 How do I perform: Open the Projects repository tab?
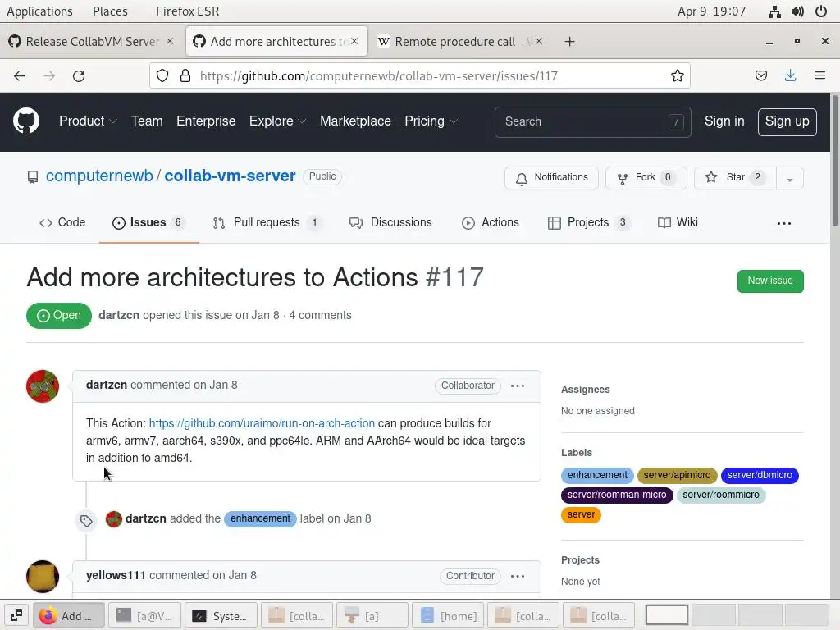coord(588,222)
